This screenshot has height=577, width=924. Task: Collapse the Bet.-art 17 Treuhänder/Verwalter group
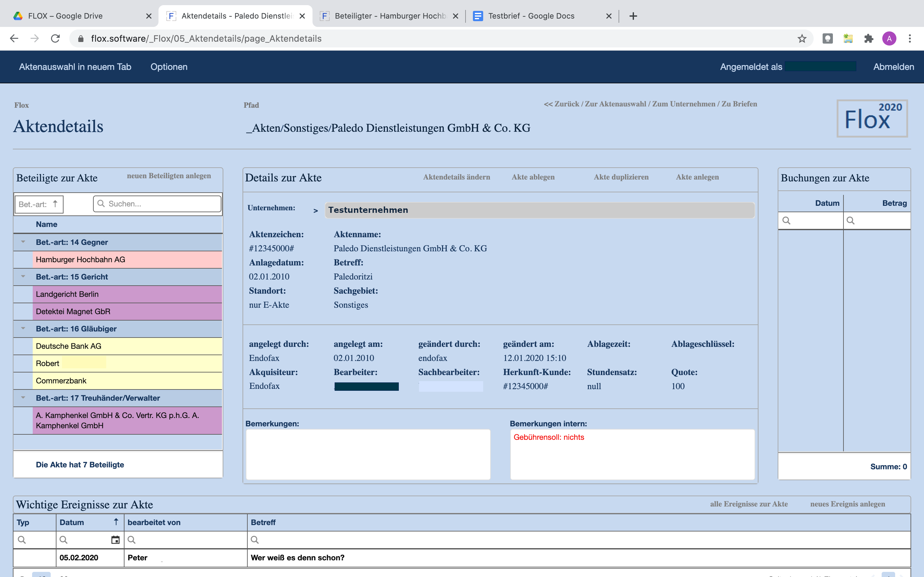23,397
